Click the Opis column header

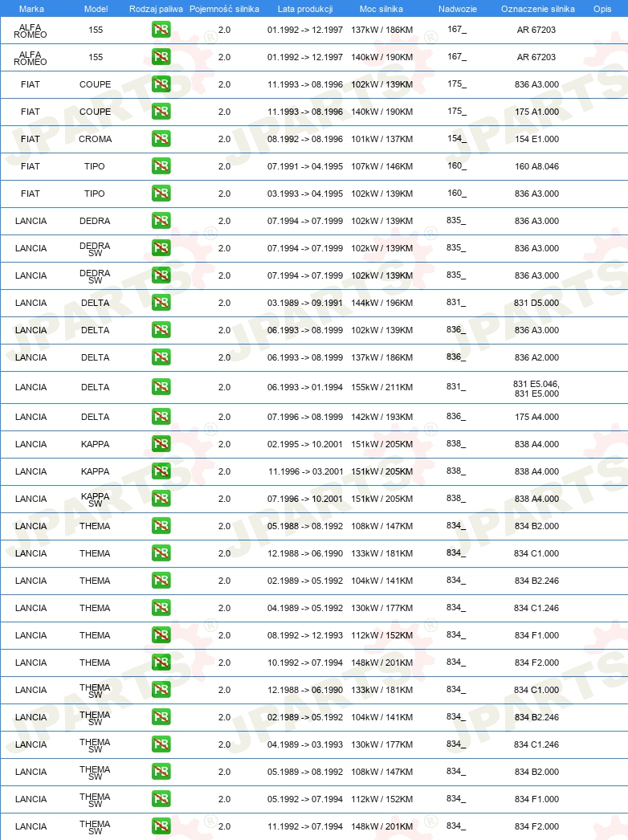(x=602, y=9)
